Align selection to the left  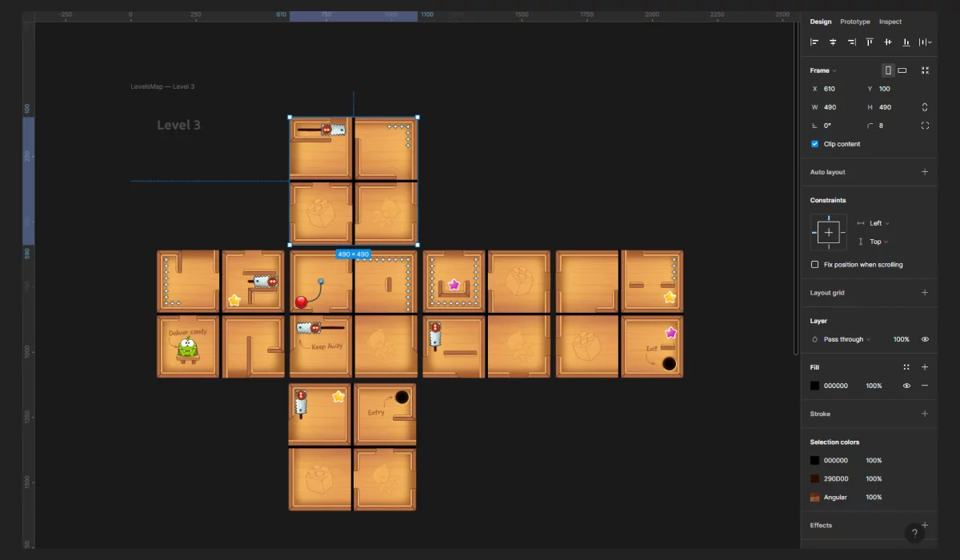pos(814,42)
